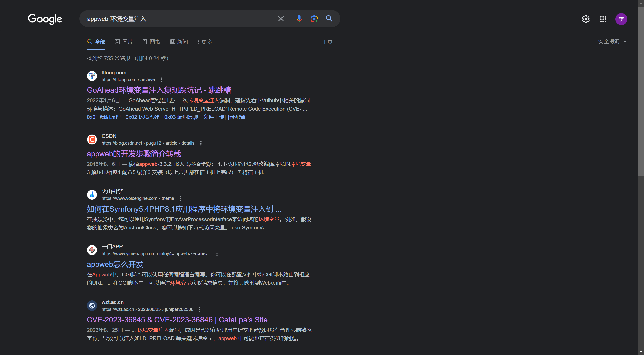Switch to the 图书 tab
The width and height of the screenshot is (644, 355).
[x=151, y=42]
